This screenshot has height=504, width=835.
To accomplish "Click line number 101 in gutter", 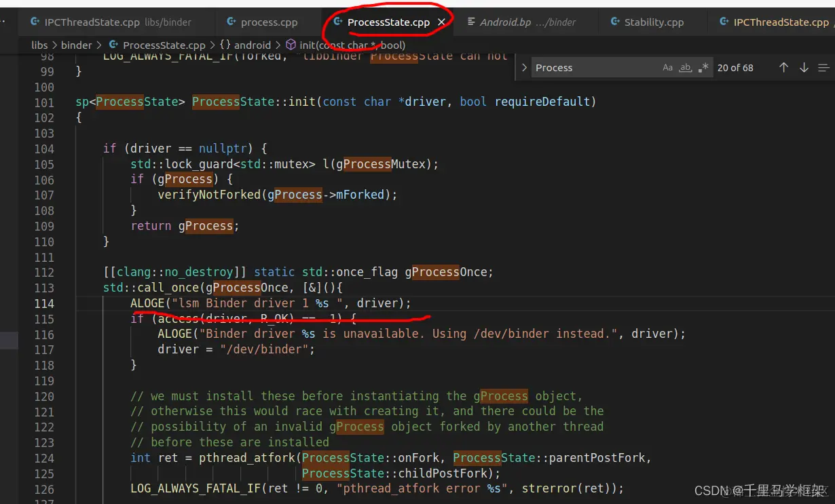I will point(44,102).
